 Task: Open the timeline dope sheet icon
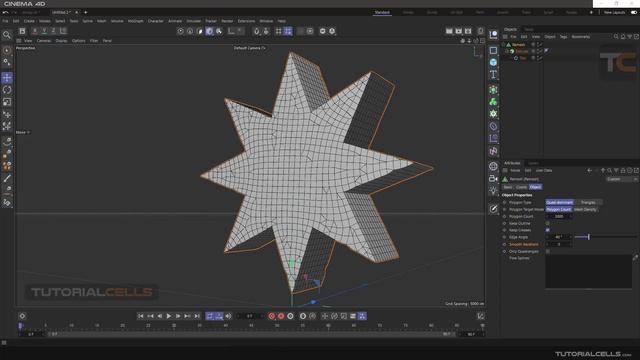click(x=481, y=316)
